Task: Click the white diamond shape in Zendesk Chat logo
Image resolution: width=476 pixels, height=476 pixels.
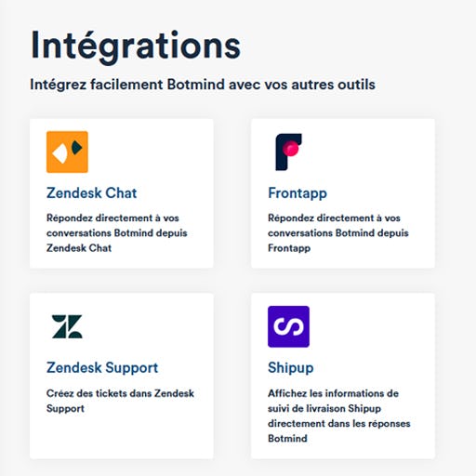Action: [60, 152]
